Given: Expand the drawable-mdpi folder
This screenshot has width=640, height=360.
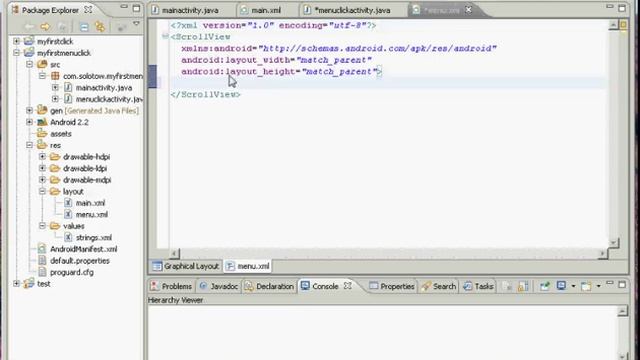Looking at the screenshot, I should click(x=42, y=180).
